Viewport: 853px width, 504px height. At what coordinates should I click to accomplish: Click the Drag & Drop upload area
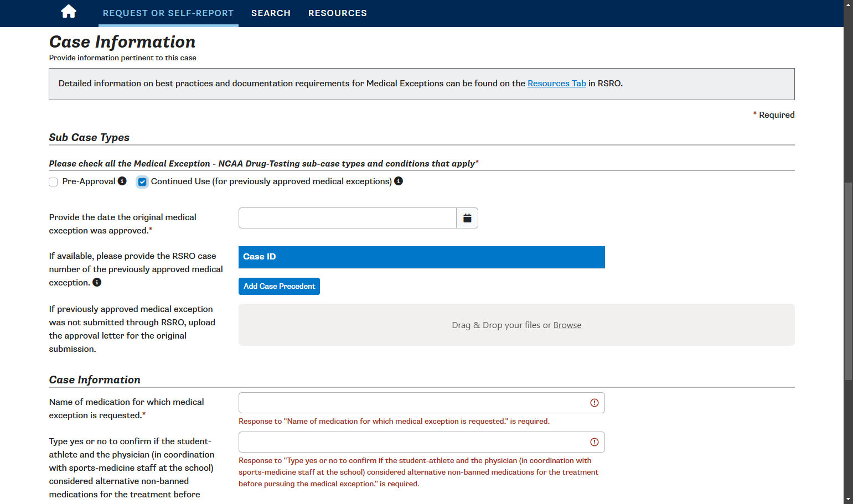516,325
